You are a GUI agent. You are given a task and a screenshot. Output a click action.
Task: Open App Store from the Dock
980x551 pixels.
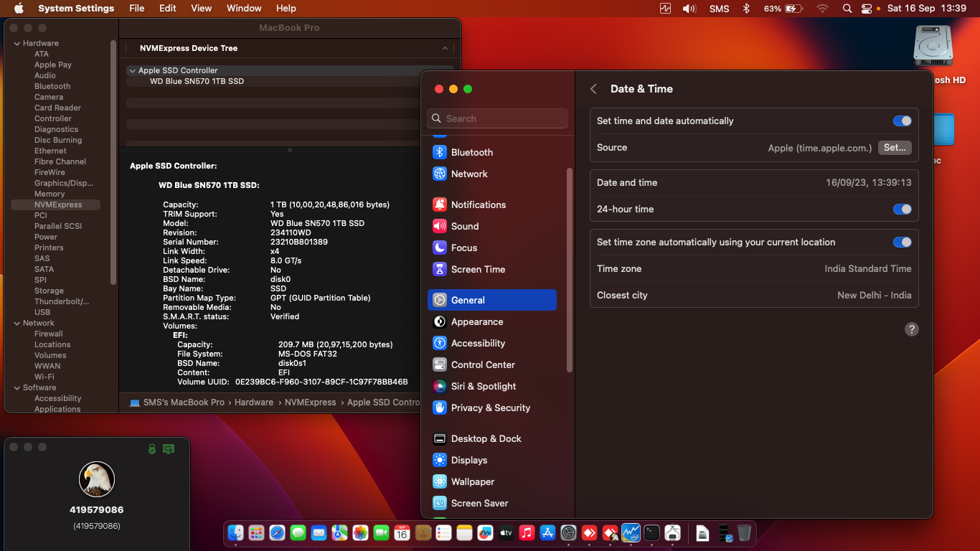click(547, 532)
